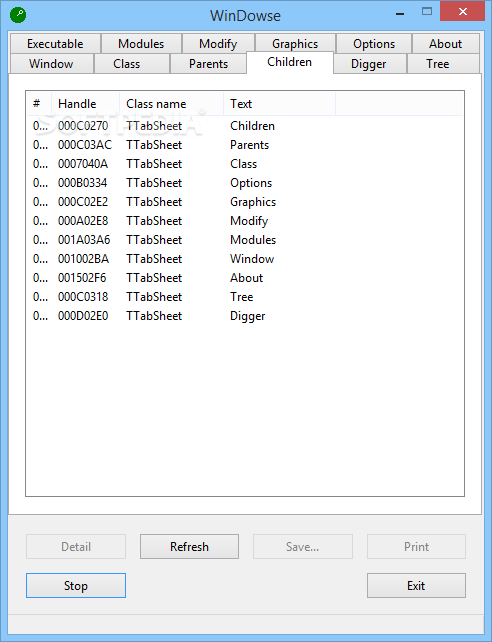Click the Children tab
Screen dimensions: 492x642
point(290,62)
